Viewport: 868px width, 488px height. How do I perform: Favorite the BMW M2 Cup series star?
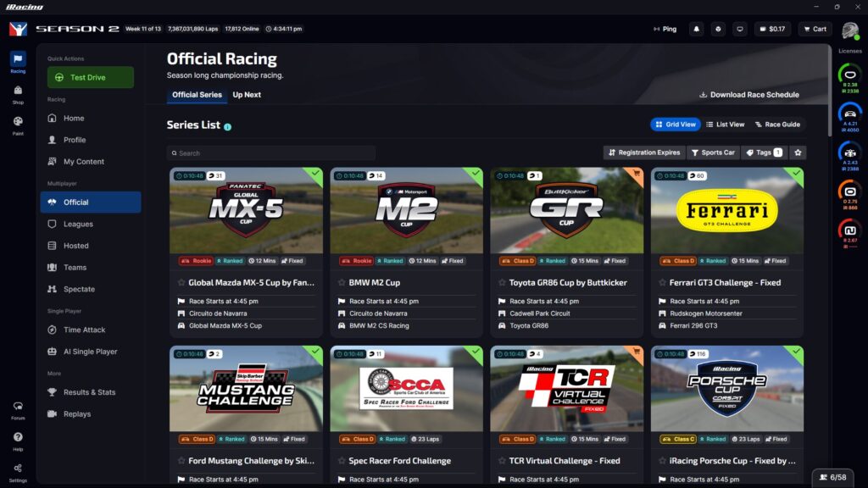pos(342,282)
